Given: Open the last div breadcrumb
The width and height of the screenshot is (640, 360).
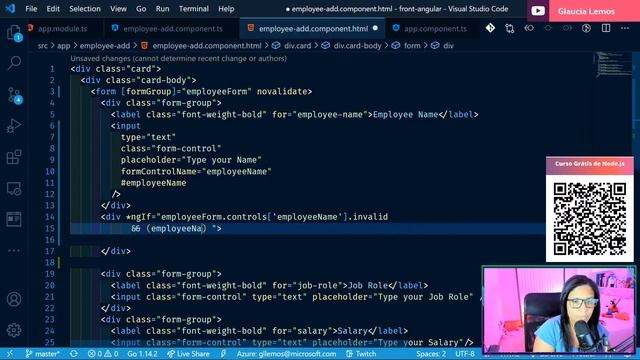Looking at the screenshot, I should pyautogui.click(x=448, y=46).
